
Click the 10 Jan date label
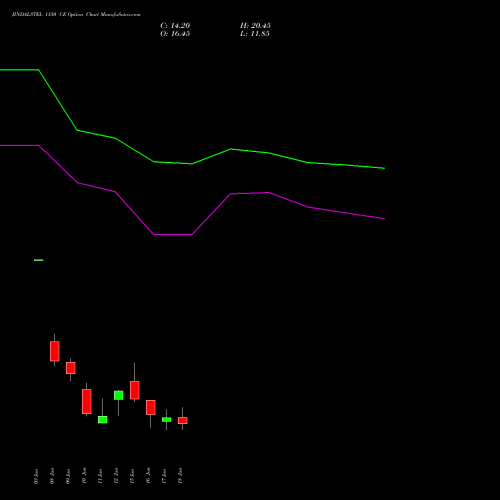coord(84,476)
